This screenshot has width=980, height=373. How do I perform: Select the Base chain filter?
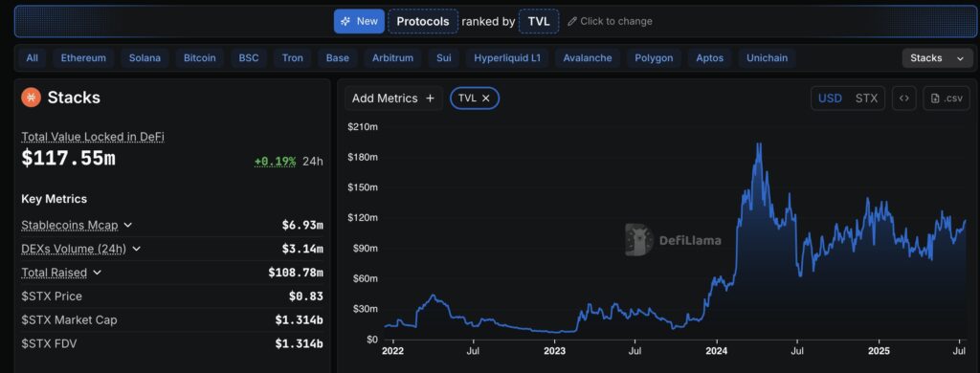coord(338,58)
